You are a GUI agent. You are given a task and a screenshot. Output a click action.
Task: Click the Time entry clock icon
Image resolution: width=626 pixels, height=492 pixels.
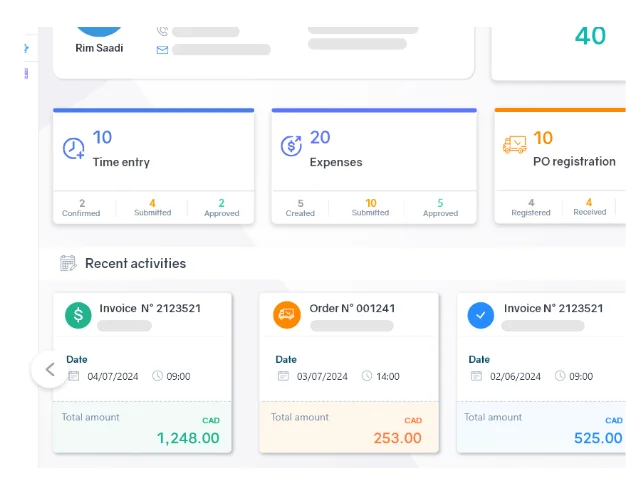(x=74, y=148)
